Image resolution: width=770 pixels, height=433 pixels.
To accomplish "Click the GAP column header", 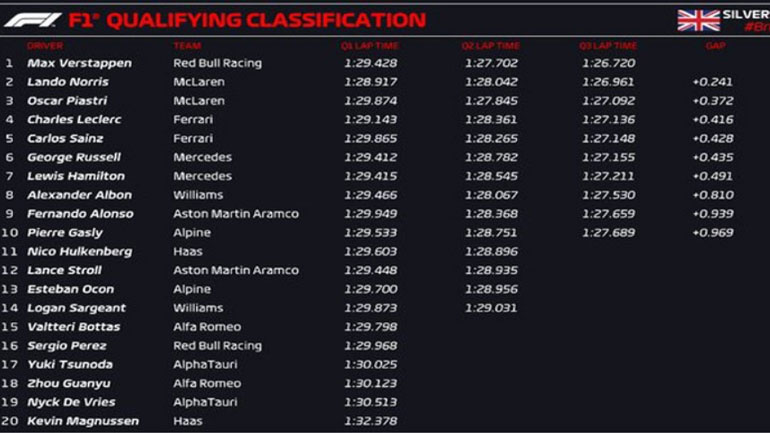I will 715,46.
